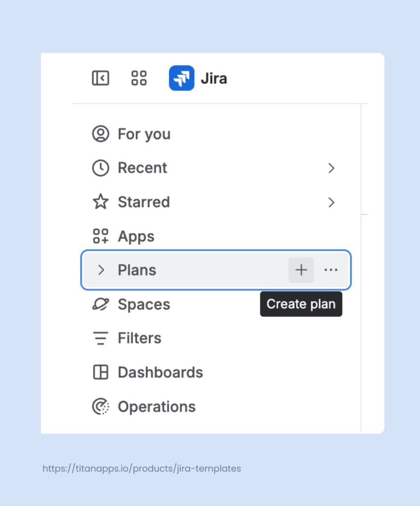Screen dimensions: 420x506
Task: Expand the Starred items chevron
Action: (331, 202)
